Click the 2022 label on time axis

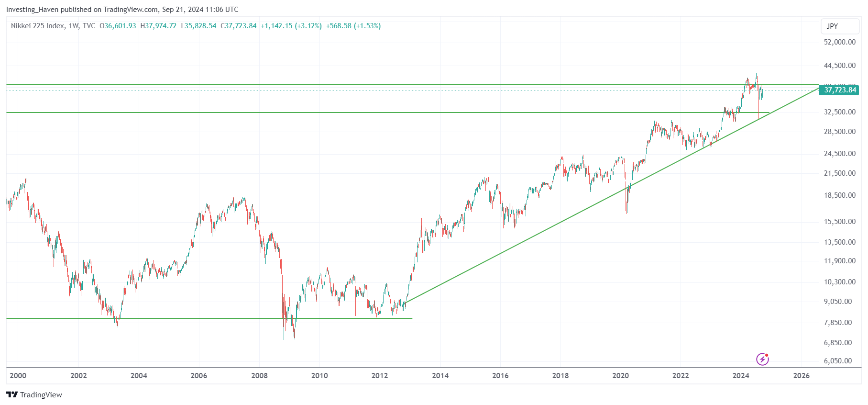[x=681, y=376]
